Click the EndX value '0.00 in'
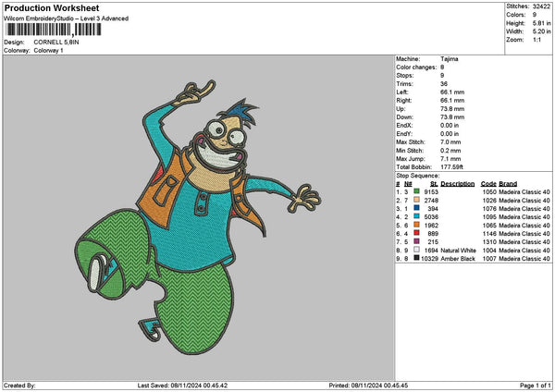555x392 pixels. click(x=450, y=125)
